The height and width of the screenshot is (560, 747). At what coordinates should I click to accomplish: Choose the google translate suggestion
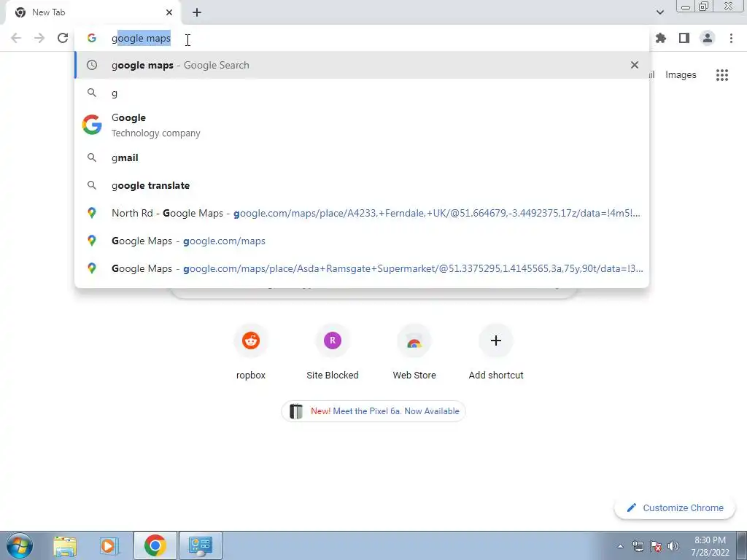(x=362, y=185)
